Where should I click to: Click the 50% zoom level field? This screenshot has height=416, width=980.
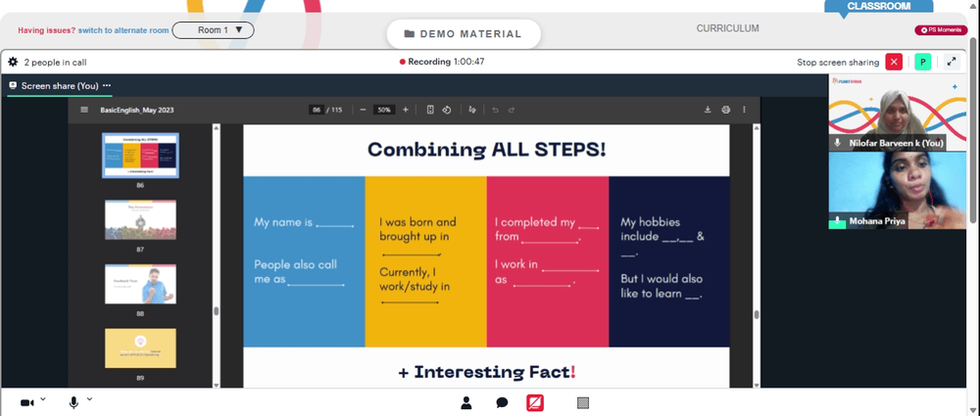coord(384,110)
